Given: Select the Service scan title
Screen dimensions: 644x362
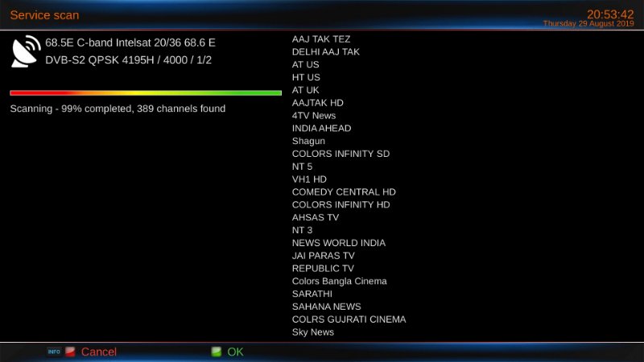Looking at the screenshot, I should point(44,15).
